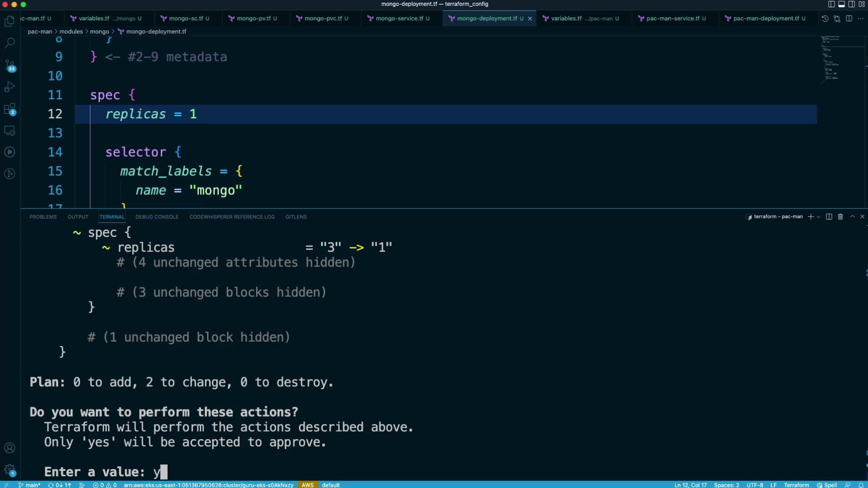Open Extensions view in activity bar
This screenshot has width=868, height=488.
tap(9, 109)
